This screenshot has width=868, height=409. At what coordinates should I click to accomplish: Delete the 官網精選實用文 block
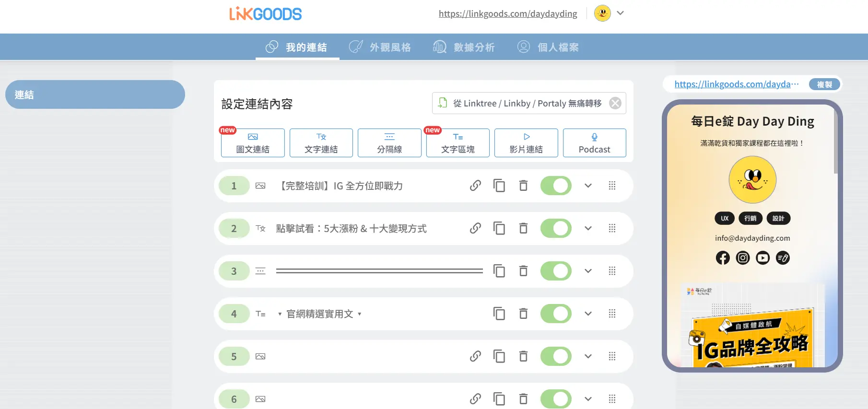[523, 314]
